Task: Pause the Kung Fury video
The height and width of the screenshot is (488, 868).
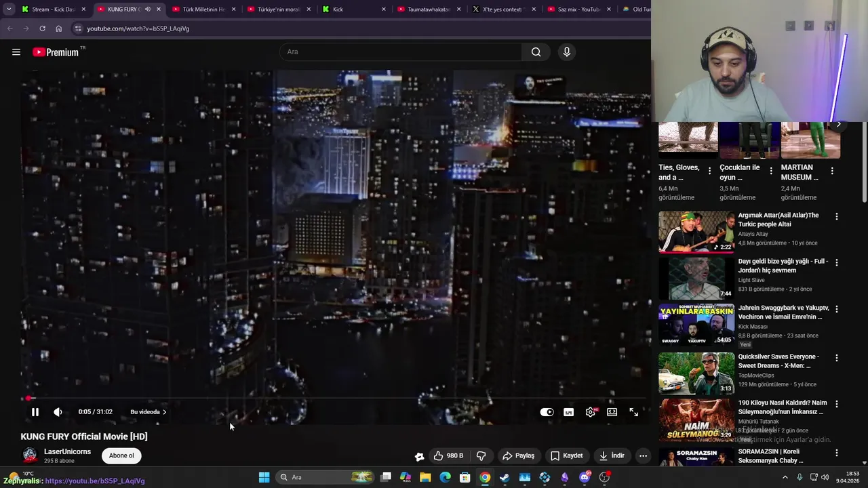Action: [35, 412]
